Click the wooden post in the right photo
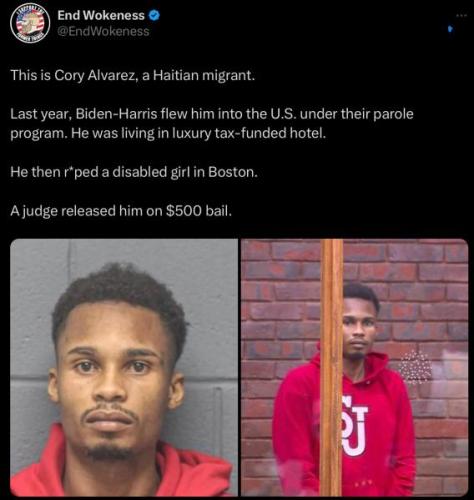This screenshot has width=474, height=500. coord(331,367)
